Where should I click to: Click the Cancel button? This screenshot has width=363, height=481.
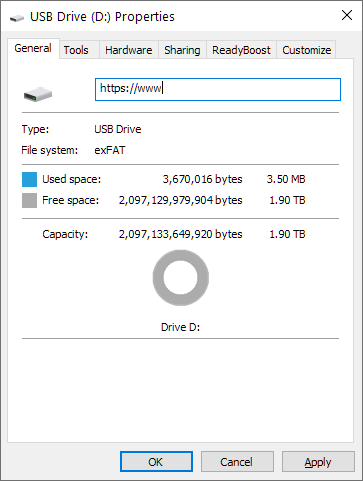coord(237,462)
